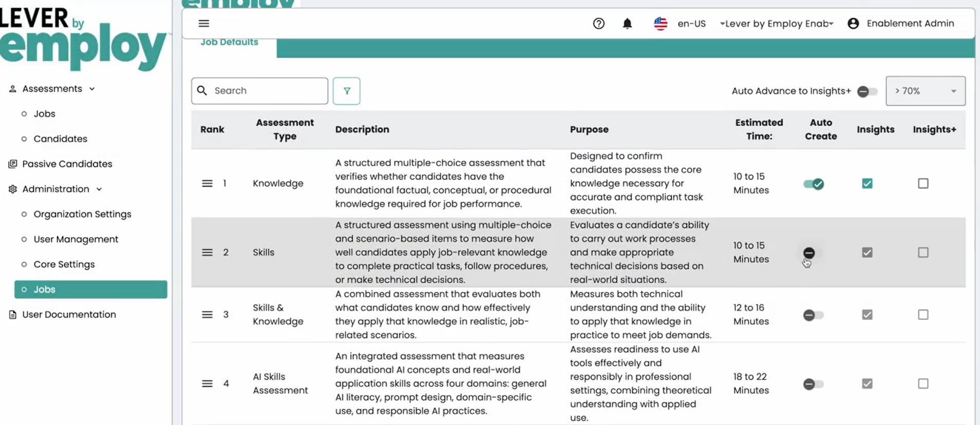980x425 pixels.
Task: Grab the drag handle for Knowledge row
Action: pos(207,184)
